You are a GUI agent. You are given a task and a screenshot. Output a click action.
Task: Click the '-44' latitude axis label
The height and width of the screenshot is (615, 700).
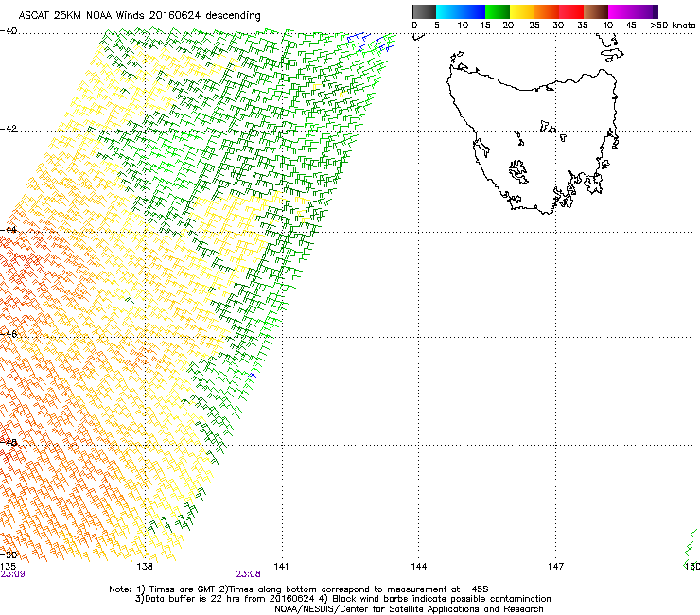pyautogui.click(x=9, y=230)
